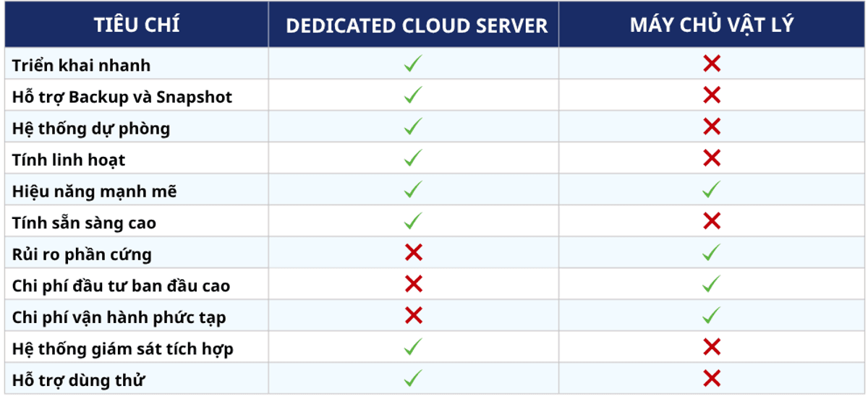Click the Máy chủ vật lý checkmark for Rủi ro phần cứng
The height and width of the screenshot is (412, 868).
[x=712, y=253]
